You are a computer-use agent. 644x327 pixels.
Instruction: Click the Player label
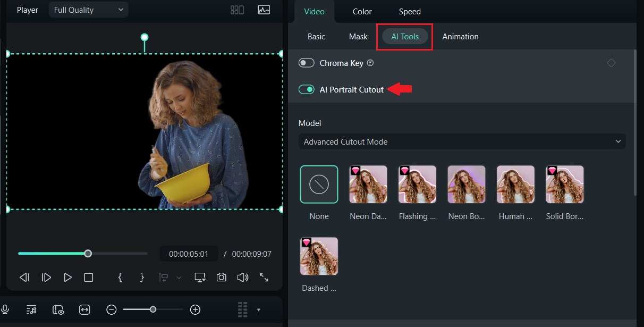[28, 10]
